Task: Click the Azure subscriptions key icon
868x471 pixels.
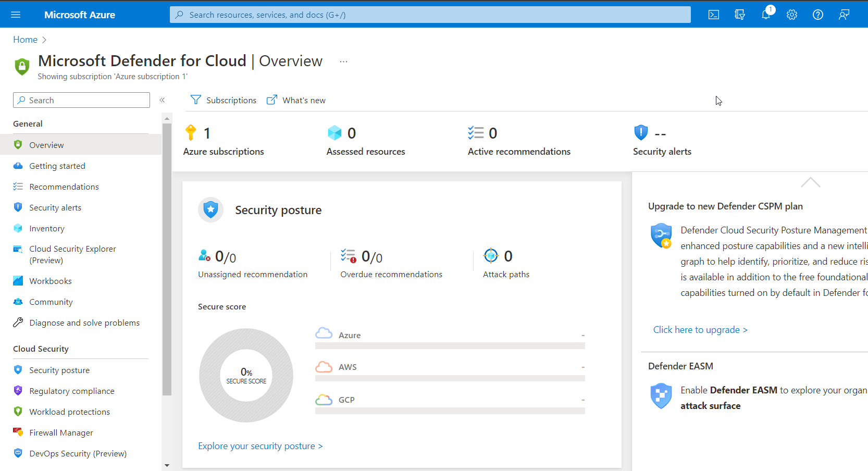Action: (x=191, y=133)
